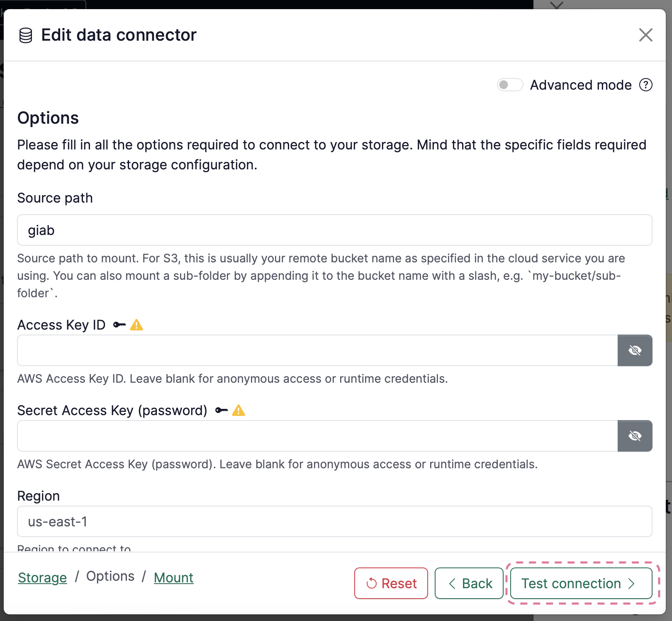Viewport: 672px width, 621px height.
Task: Click the chevron arrow in Test connection button
Action: [x=631, y=583]
